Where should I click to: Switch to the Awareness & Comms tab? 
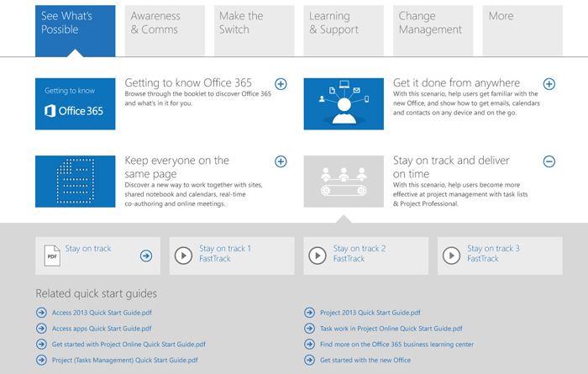(x=165, y=30)
